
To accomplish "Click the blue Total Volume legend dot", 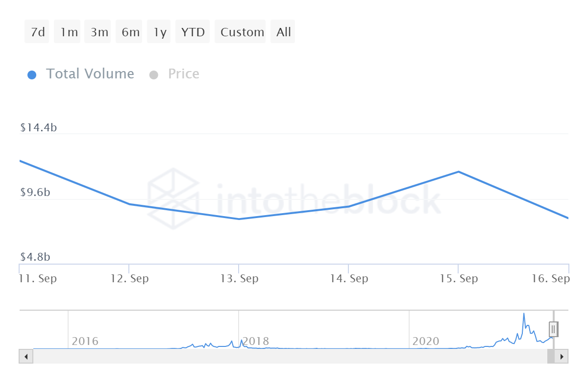I will 32,75.
